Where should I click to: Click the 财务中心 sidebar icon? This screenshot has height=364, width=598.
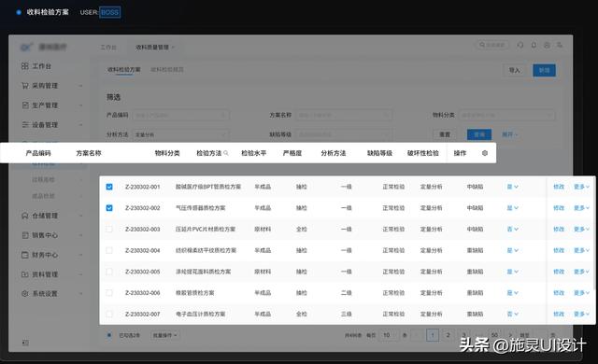click(x=25, y=255)
